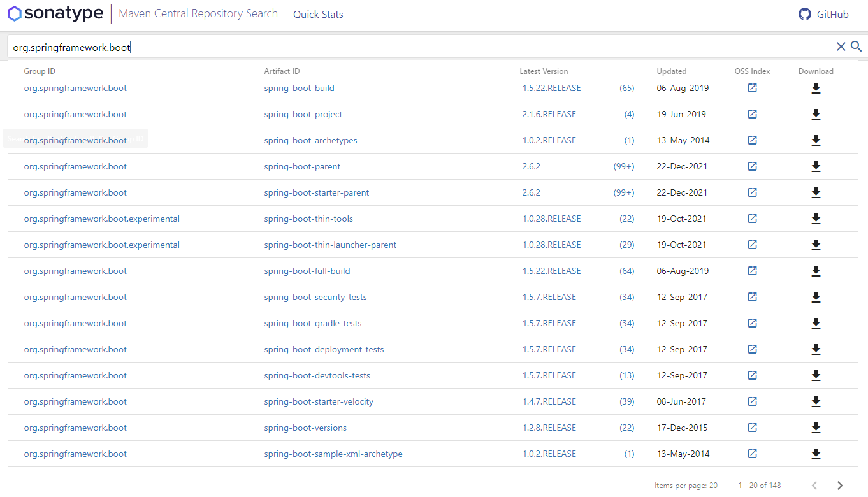Open OSS Index for spring-boot-build
This screenshot has width=868, height=497.
[x=752, y=88]
